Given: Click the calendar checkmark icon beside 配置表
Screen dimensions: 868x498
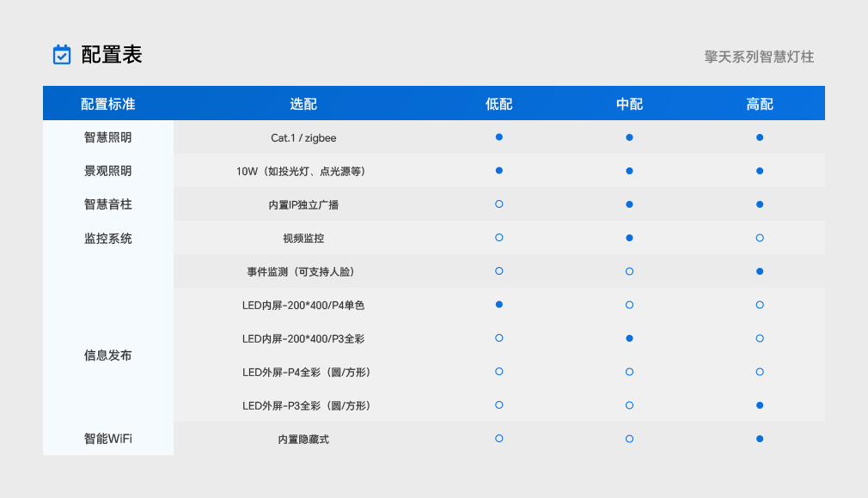Looking at the screenshot, I should pos(62,55).
